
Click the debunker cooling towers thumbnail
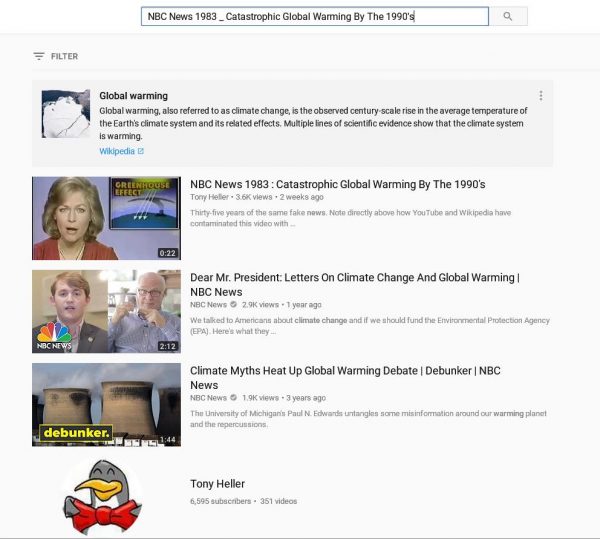(x=106, y=405)
